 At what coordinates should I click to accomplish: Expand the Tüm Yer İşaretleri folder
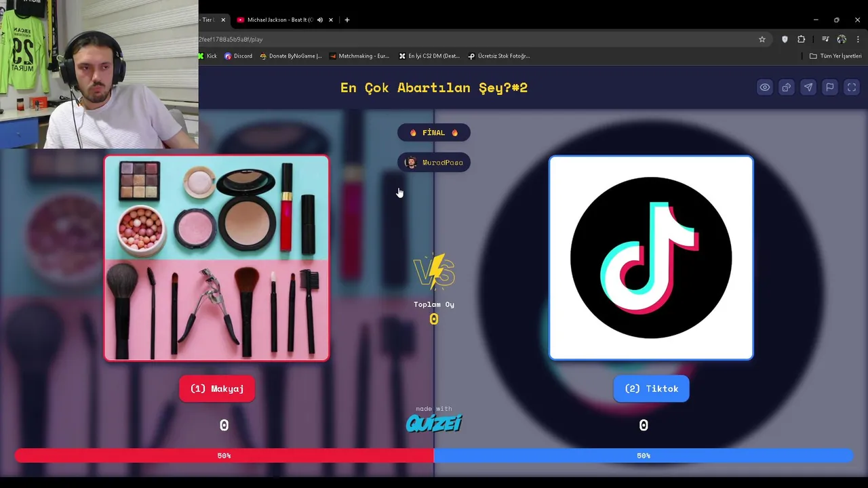pos(835,56)
